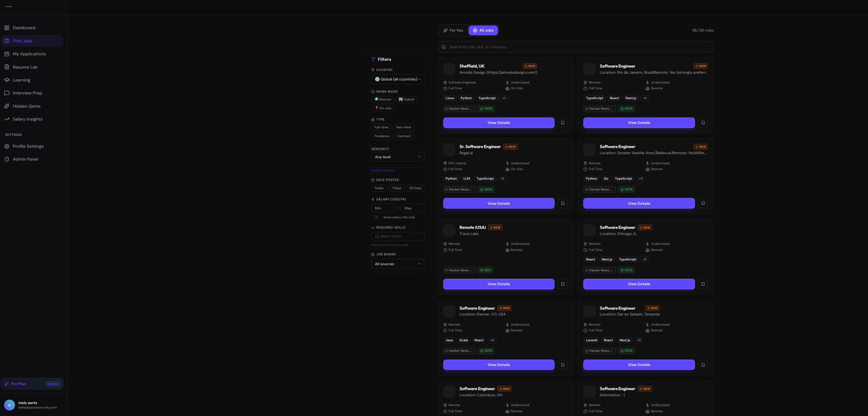Filter date posted by 7 Days
Screen dimensions: 868x416
[x=396, y=188]
